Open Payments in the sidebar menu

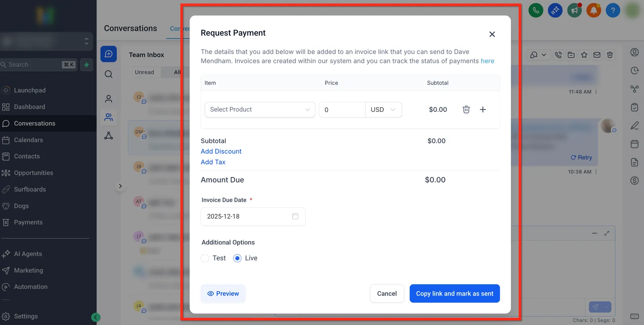coord(28,222)
